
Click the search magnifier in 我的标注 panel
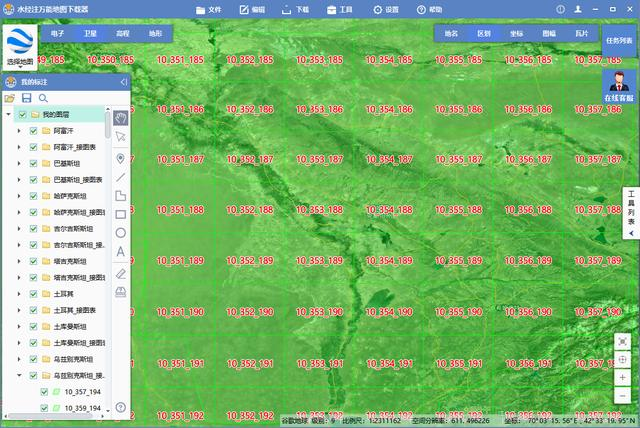(43, 98)
